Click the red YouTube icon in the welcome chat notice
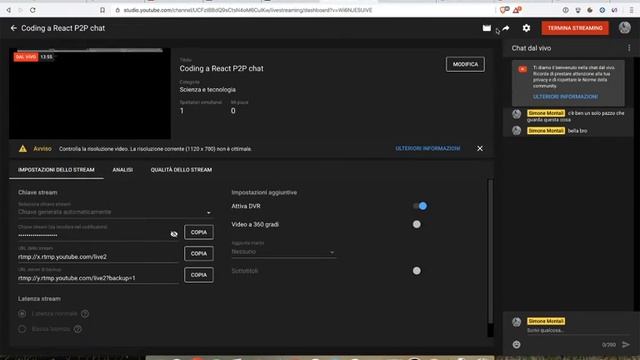This screenshot has width=640, height=360. [522, 69]
